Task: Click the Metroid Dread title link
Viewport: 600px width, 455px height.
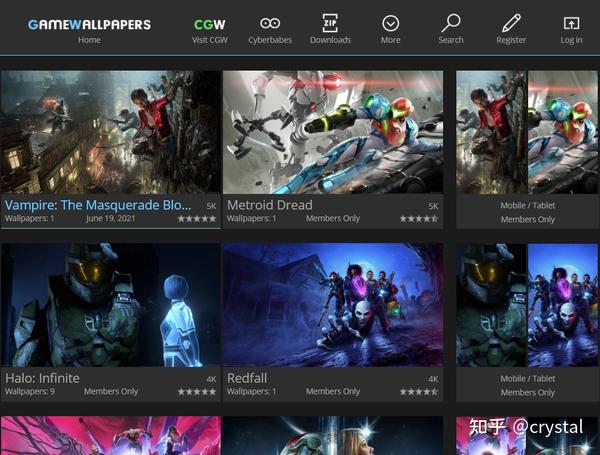Action: pos(270,205)
